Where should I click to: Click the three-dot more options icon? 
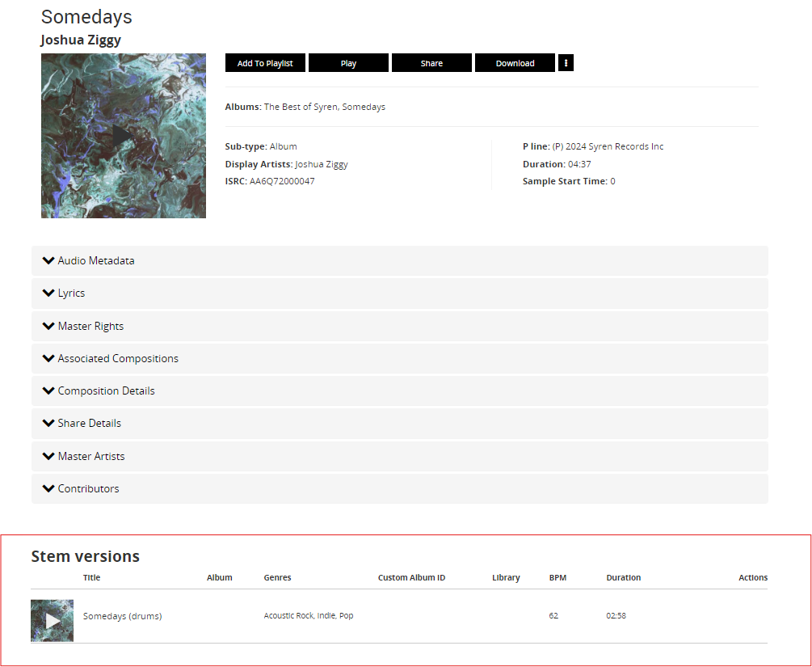[566, 63]
